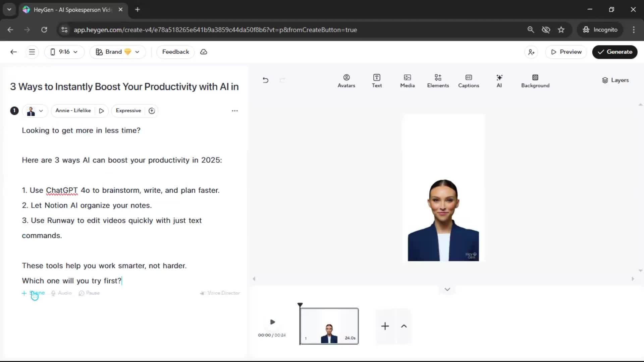The width and height of the screenshot is (644, 362).
Task: Open the Elements panel
Action: click(x=438, y=81)
